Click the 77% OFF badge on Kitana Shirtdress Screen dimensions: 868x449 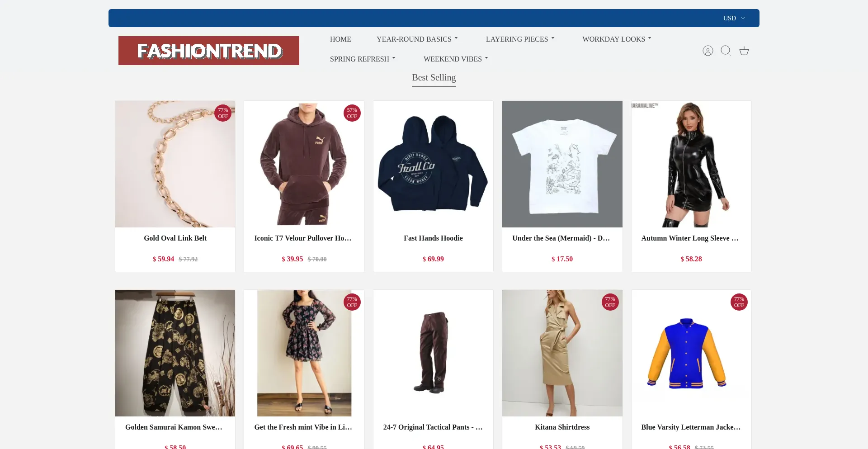610,302
